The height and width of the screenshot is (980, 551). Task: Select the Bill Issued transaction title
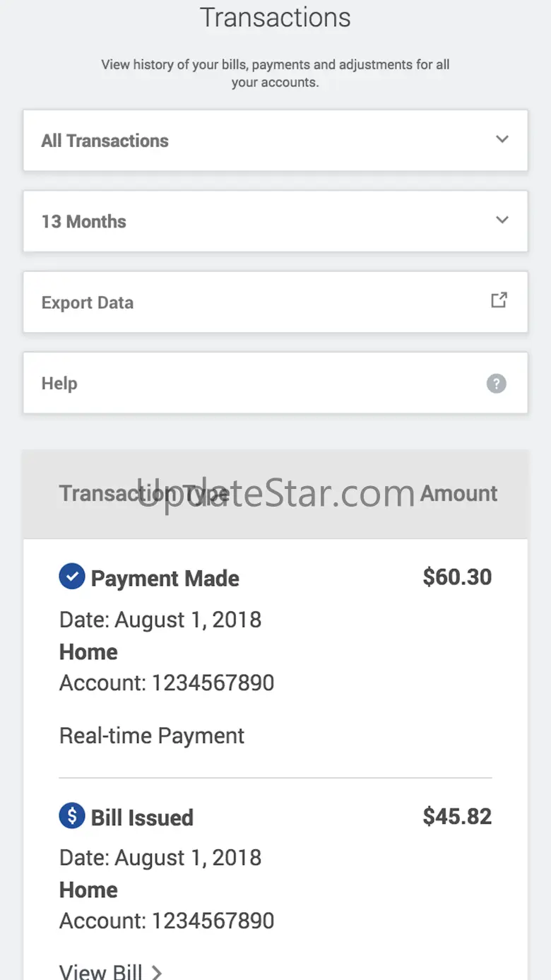coord(142,817)
